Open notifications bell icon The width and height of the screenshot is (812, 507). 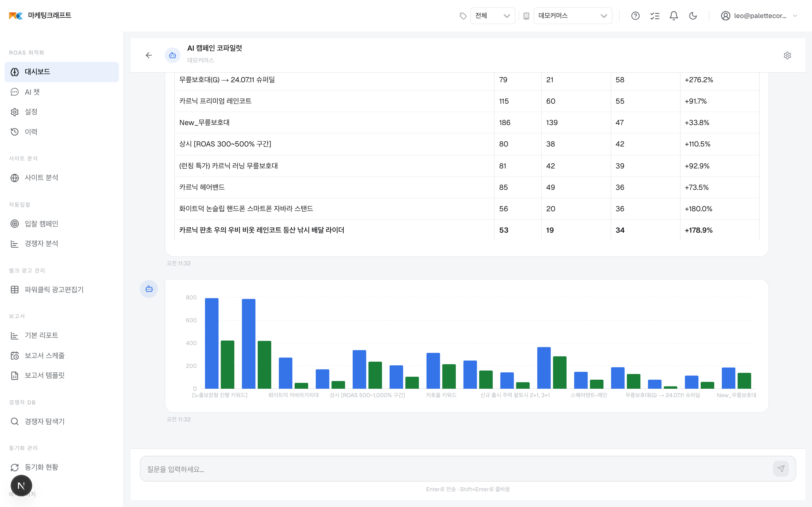tap(674, 16)
